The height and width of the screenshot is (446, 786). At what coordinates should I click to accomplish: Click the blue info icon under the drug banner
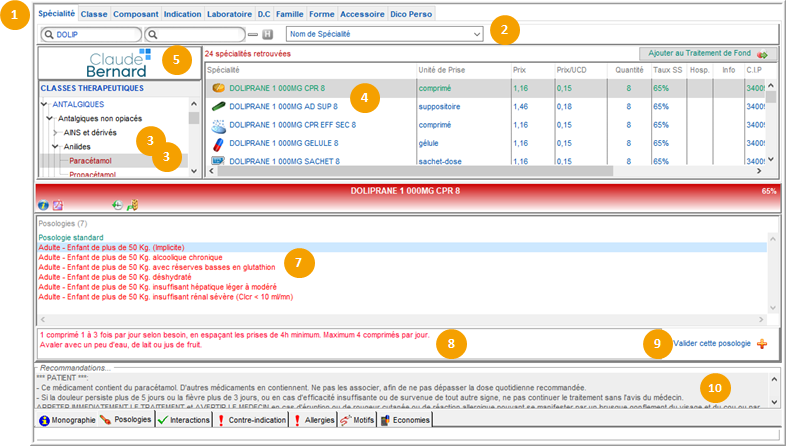(43, 204)
